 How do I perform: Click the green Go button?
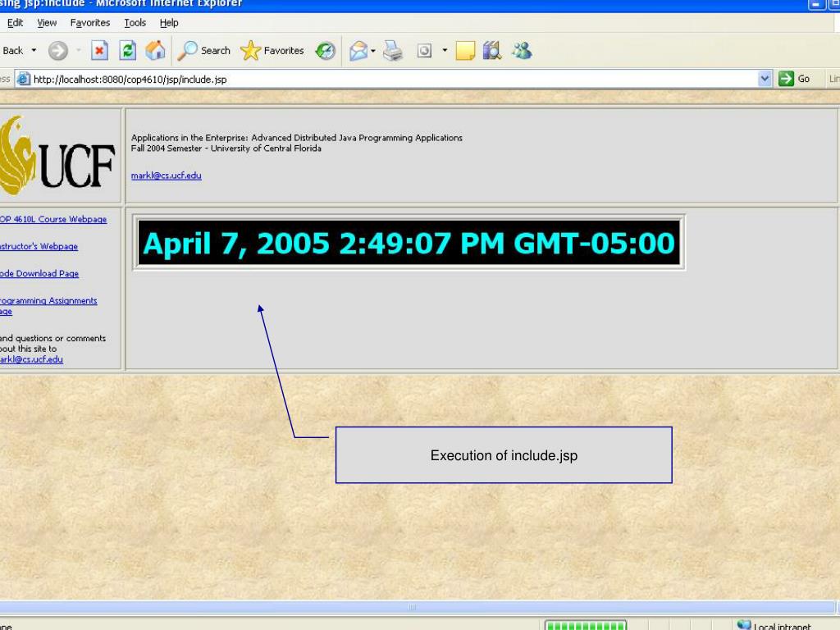point(794,80)
